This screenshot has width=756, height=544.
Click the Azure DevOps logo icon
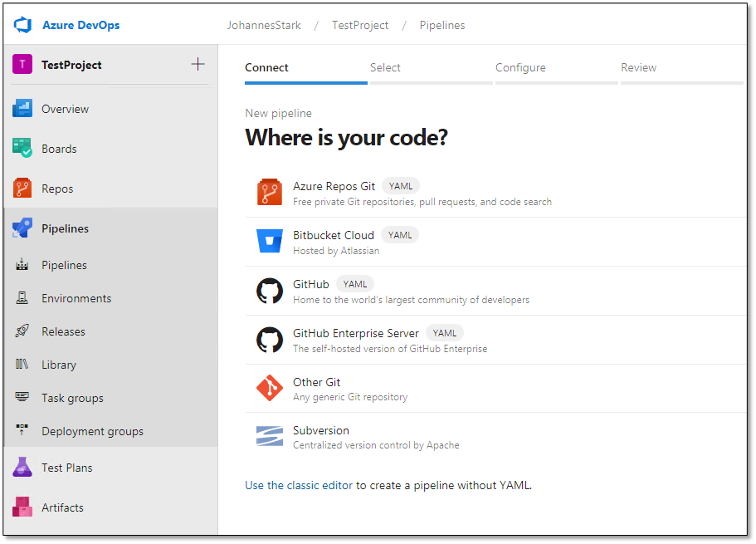[x=22, y=25]
